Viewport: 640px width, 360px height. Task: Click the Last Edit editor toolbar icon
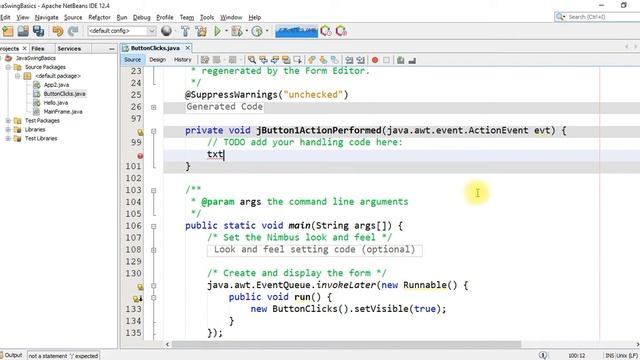tap(205, 60)
